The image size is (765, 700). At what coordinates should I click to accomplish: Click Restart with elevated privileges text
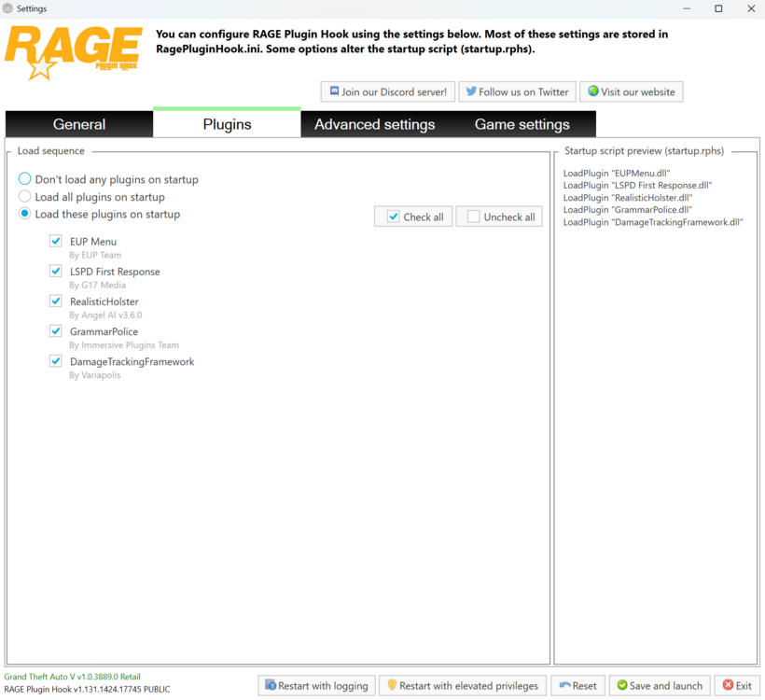469,686
